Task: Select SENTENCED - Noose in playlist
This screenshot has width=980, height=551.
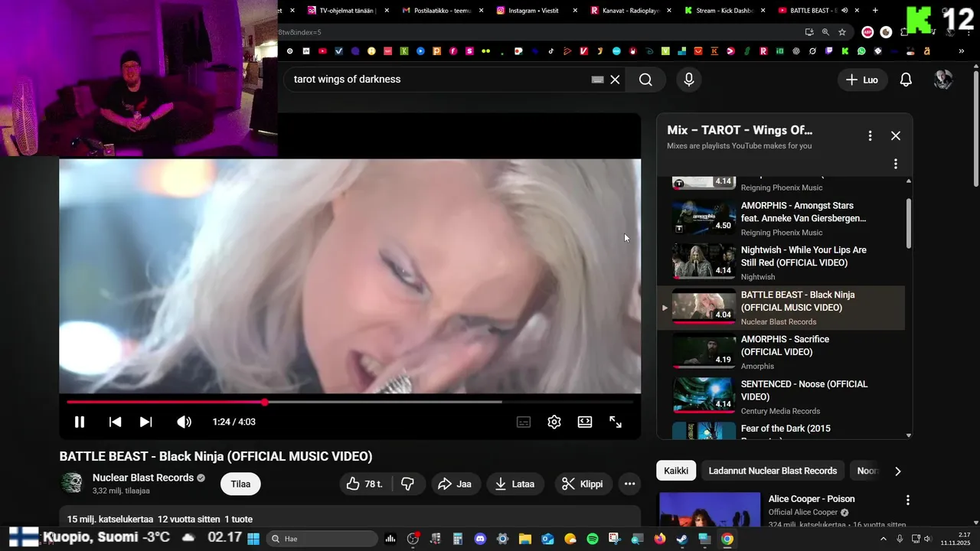Action: (x=781, y=397)
